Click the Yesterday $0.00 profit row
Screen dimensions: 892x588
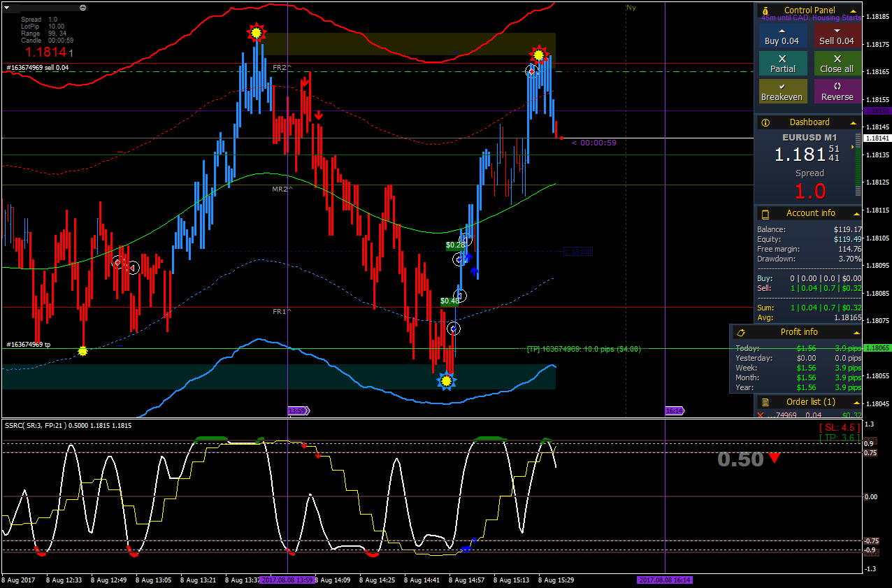point(798,358)
